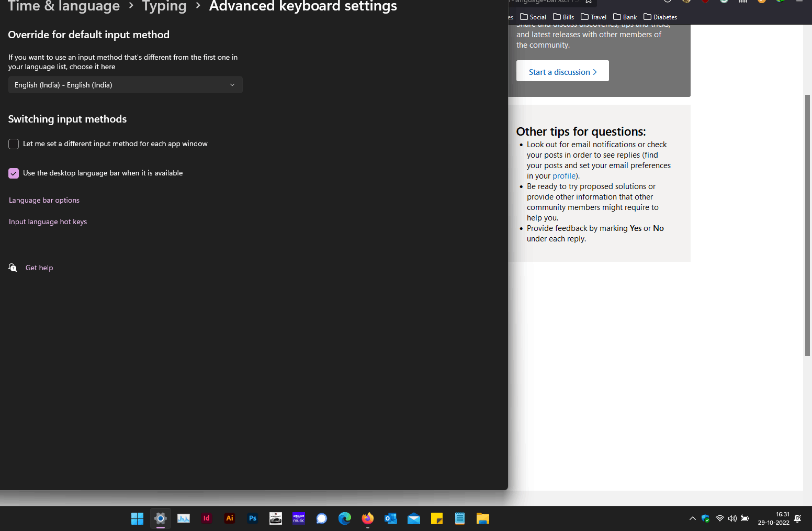Click the Get help link

pos(39,268)
